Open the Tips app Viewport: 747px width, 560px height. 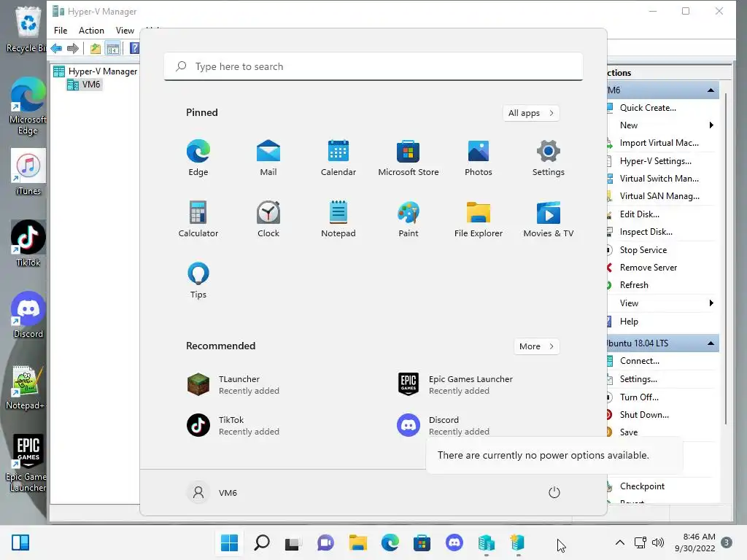(198, 281)
